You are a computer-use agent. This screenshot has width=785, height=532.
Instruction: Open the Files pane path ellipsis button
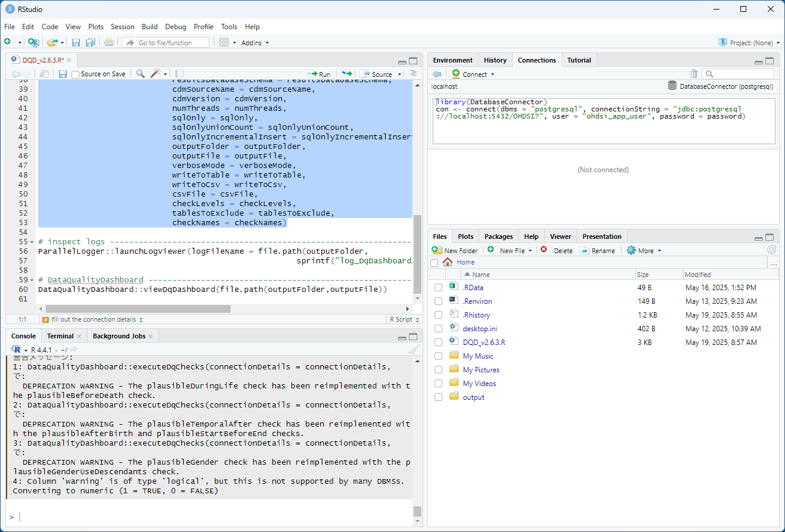[x=774, y=263]
